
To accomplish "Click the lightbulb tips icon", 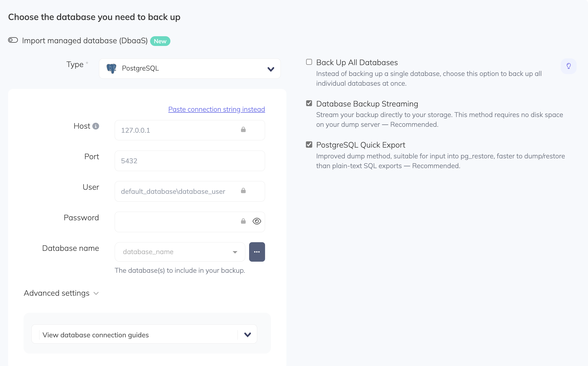I will tap(569, 66).
